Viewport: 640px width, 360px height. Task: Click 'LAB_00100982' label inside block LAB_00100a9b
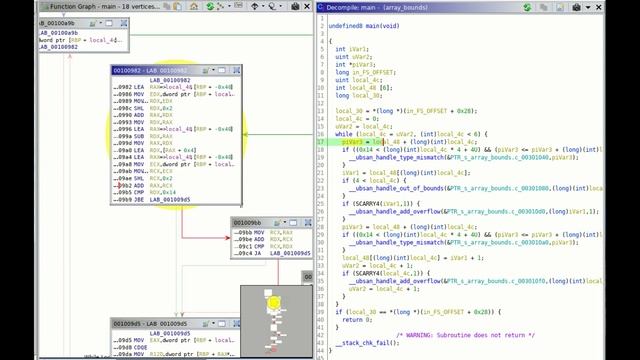[x=59, y=47]
